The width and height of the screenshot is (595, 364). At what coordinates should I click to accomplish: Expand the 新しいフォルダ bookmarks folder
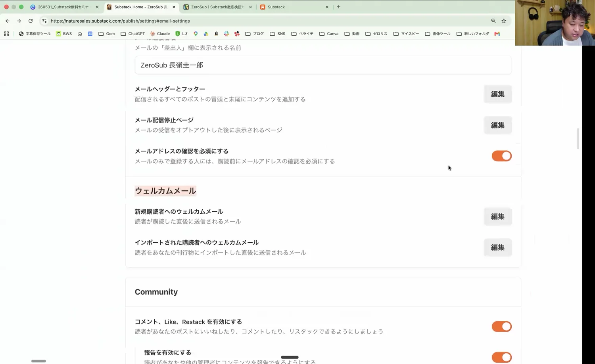click(x=473, y=34)
